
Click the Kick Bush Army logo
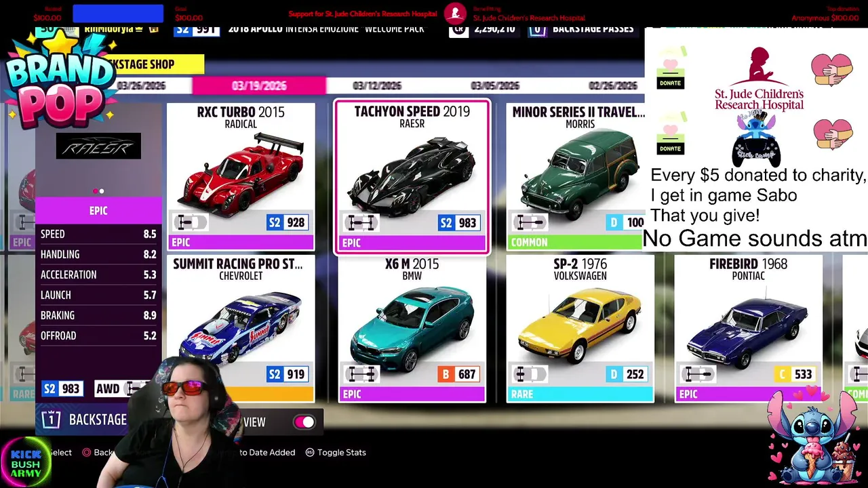tap(25, 463)
